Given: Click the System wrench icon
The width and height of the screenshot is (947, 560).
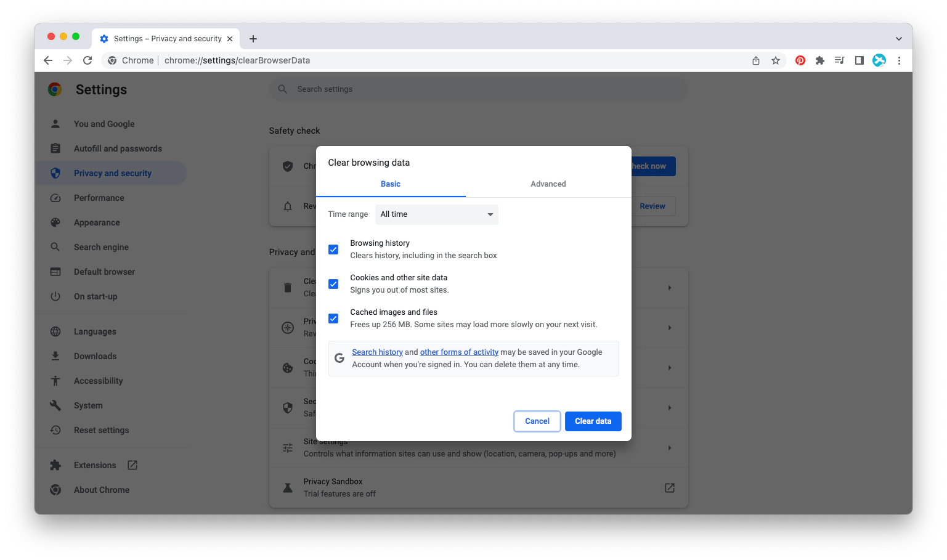Looking at the screenshot, I should pyautogui.click(x=55, y=405).
